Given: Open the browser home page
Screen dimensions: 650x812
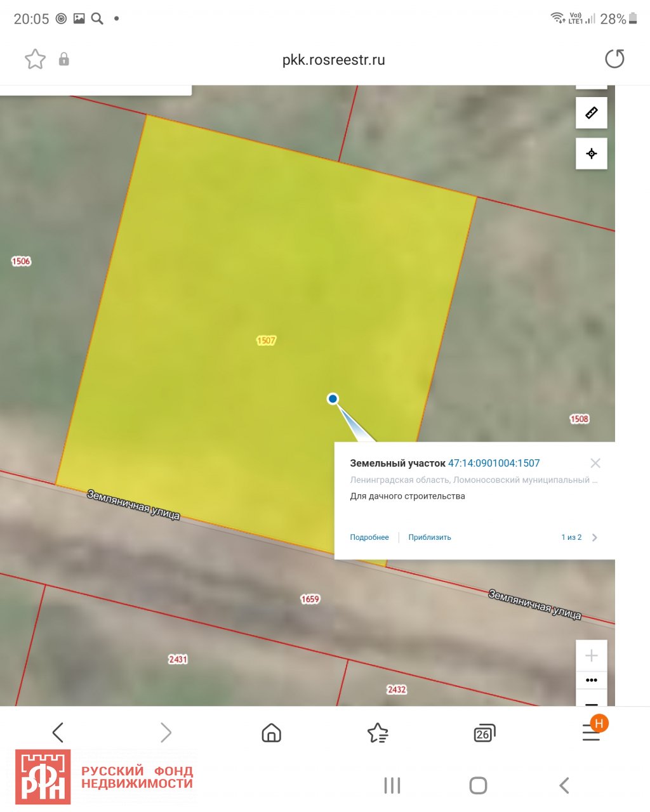Looking at the screenshot, I should [x=272, y=733].
